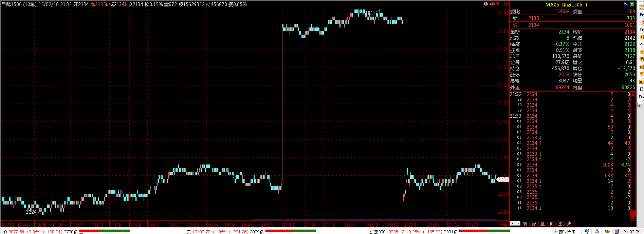Switch to 1-minute period icon
Image resolution: width=644 pixels, height=234 pixels.
(642, 37)
